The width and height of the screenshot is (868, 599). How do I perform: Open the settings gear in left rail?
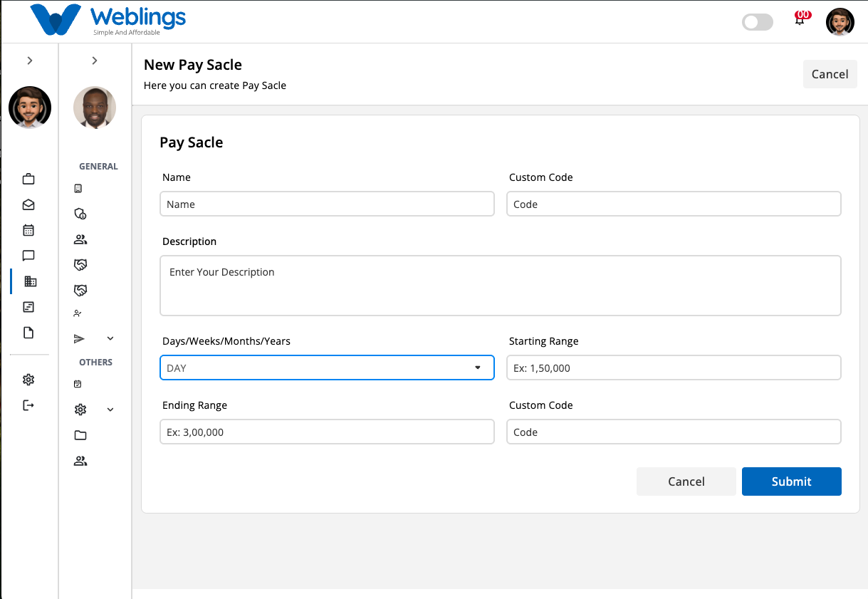pos(28,380)
